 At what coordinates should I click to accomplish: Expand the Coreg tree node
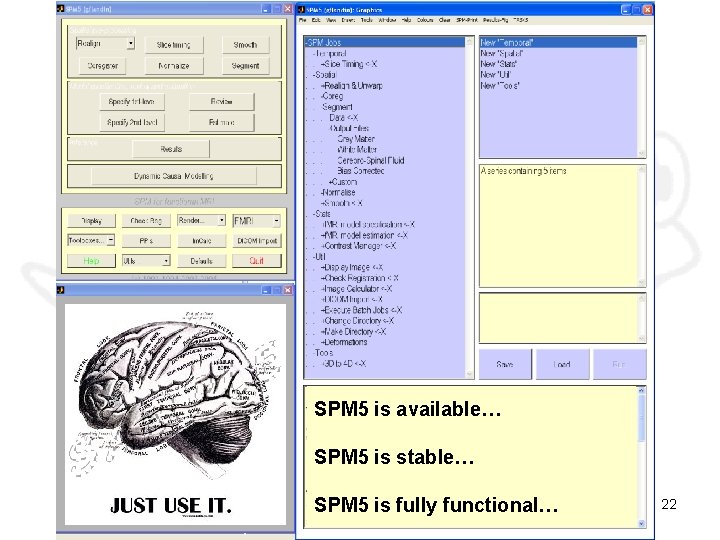332,96
